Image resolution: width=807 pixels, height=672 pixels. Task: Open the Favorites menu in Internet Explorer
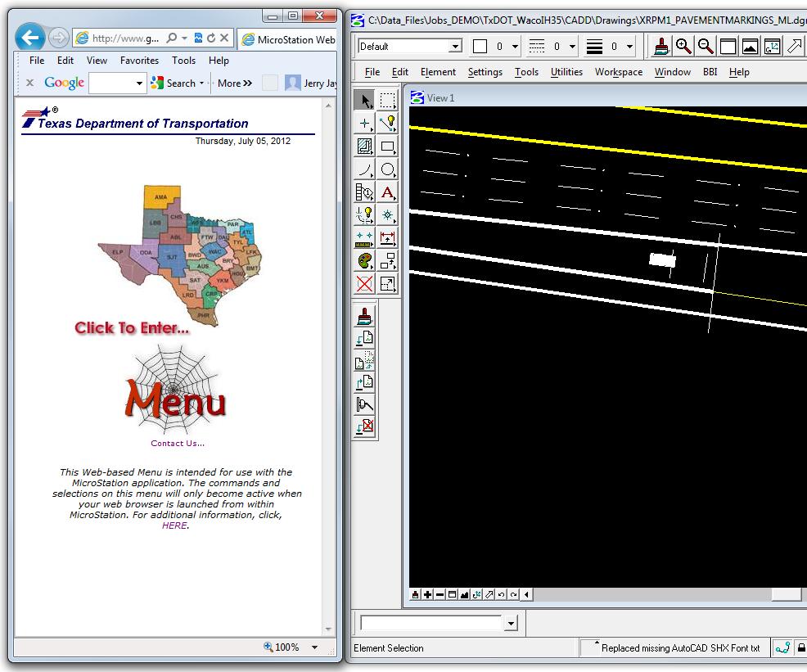coord(139,61)
